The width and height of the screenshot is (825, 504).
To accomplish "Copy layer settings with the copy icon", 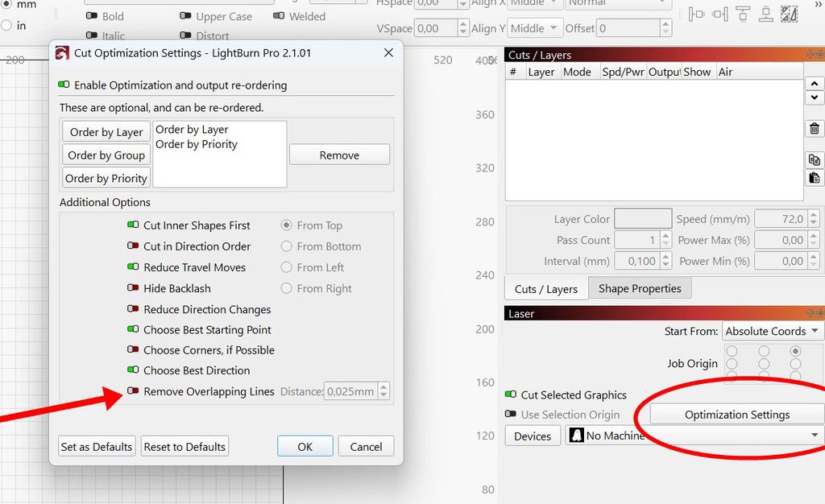I will pyautogui.click(x=814, y=159).
